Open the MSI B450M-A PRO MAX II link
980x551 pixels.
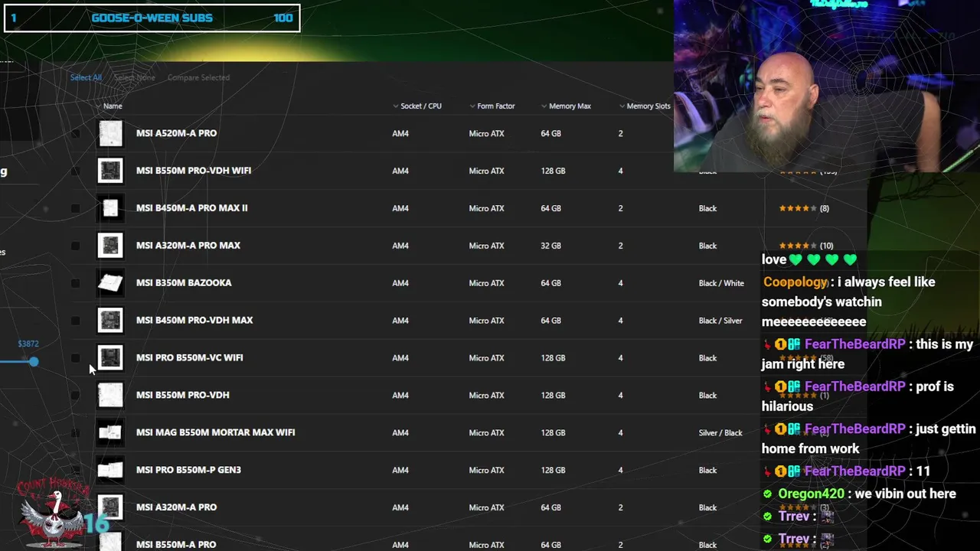pos(191,208)
